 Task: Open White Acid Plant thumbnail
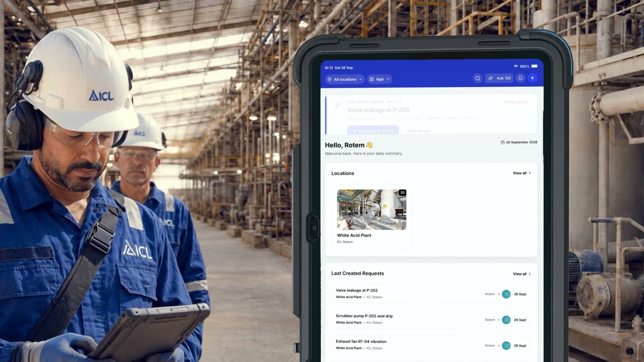(x=372, y=210)
